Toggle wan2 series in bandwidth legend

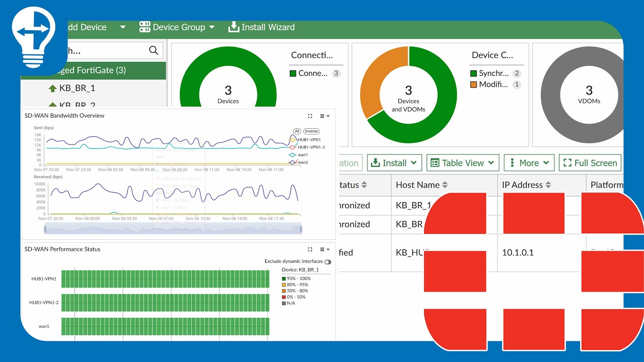[x=299, y=162]
